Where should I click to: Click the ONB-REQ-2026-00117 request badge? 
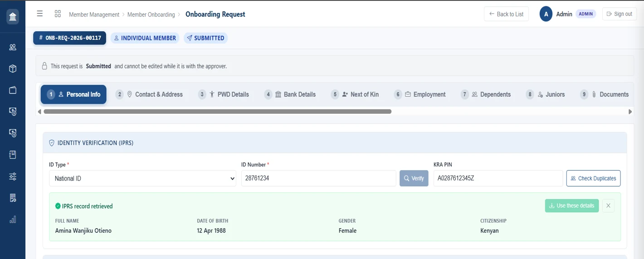coord(69,38)
